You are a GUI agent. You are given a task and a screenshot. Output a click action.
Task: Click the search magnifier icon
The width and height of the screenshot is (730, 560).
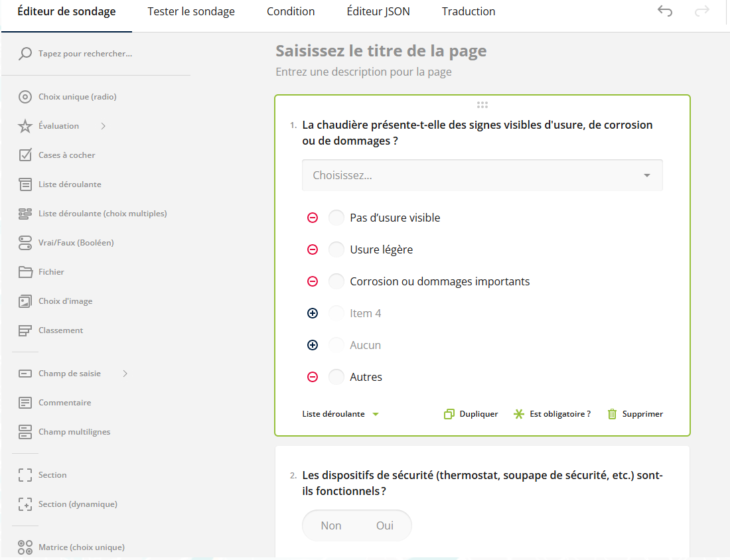(25, 54)
